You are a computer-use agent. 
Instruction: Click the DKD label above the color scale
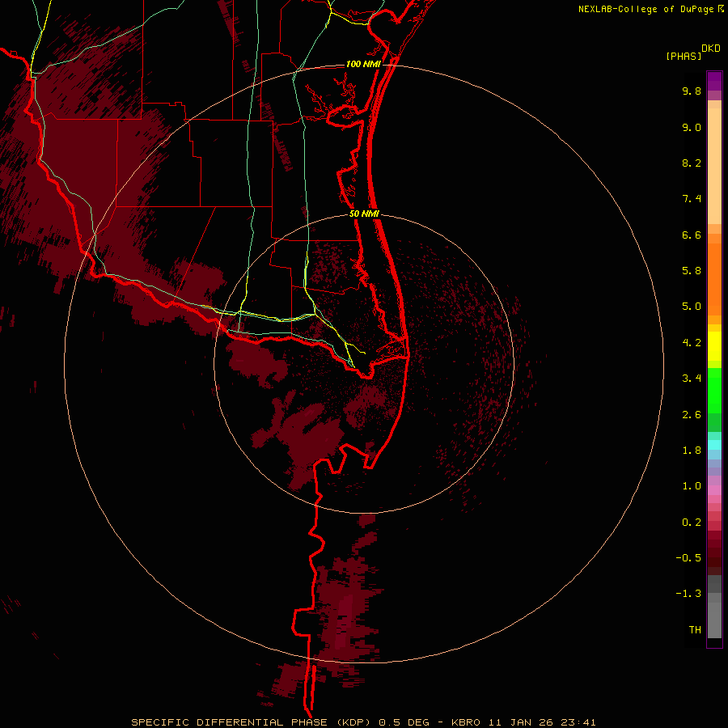pyautogui.click(x=711, y=49)
